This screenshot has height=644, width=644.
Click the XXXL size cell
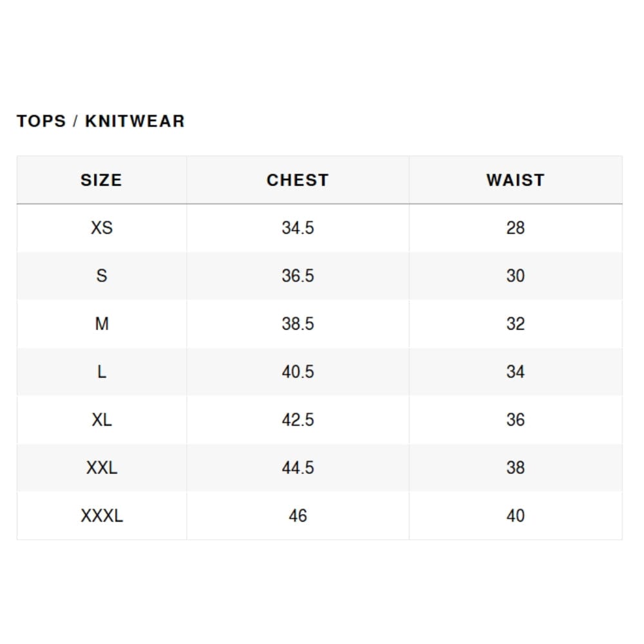[x=102, y=516]
